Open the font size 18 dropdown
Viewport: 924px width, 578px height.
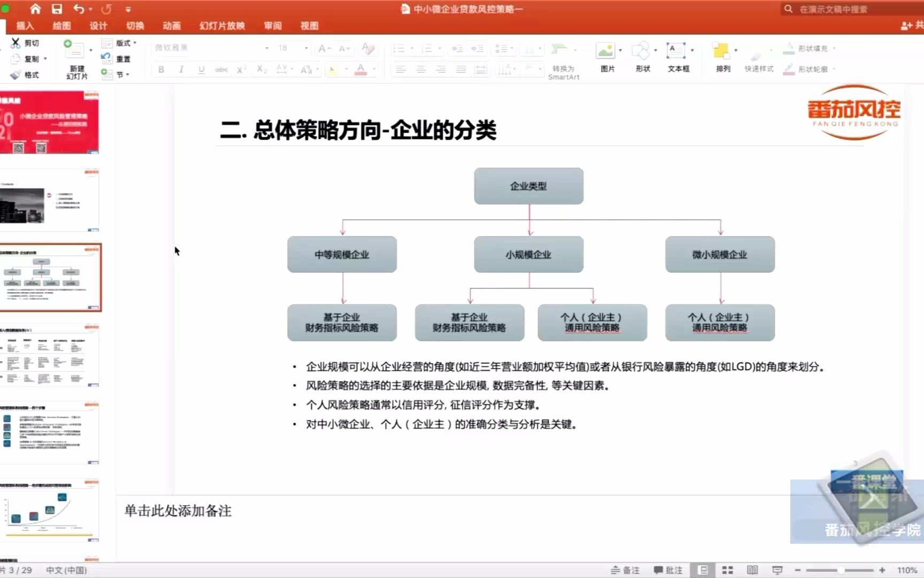306,48
